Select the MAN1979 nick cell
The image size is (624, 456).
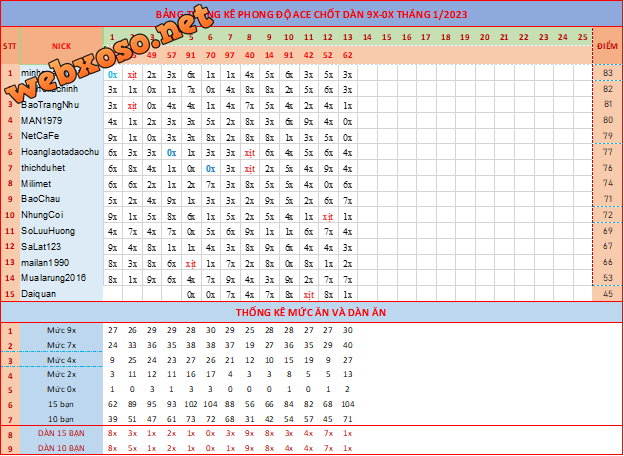pyautogui.click(x=61, y=121)
